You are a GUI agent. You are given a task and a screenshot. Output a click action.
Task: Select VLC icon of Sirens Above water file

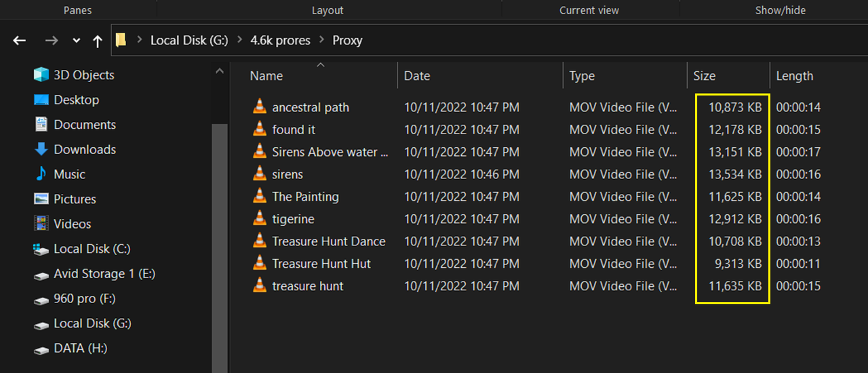tap(259, 151)
